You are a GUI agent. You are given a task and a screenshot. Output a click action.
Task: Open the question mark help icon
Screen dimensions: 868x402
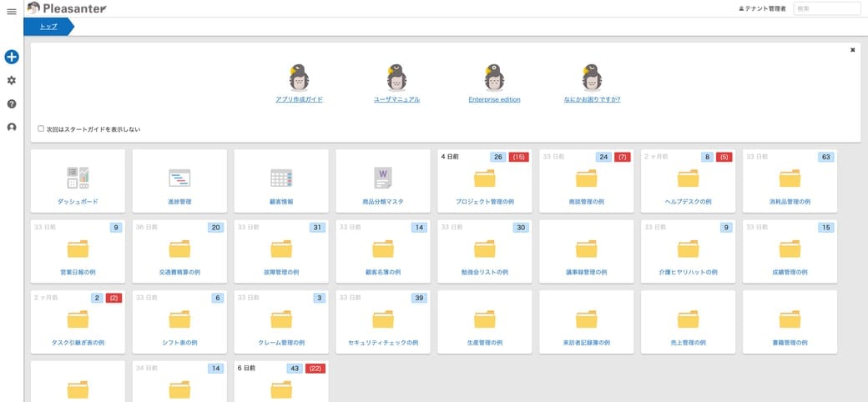tap(12, 104)
